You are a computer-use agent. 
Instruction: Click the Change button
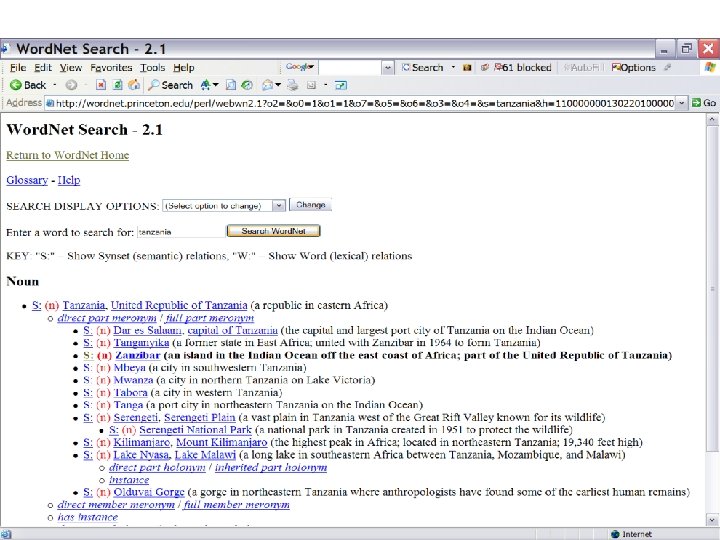point(310,205)
